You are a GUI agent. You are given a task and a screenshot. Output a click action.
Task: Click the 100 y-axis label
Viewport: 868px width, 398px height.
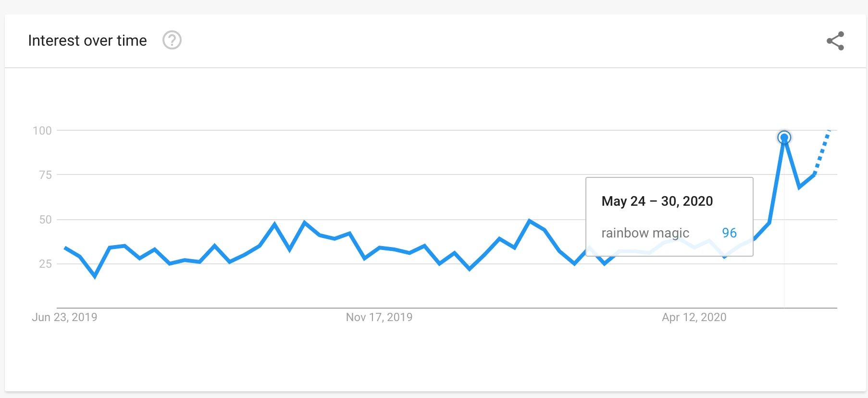point(42,130)
